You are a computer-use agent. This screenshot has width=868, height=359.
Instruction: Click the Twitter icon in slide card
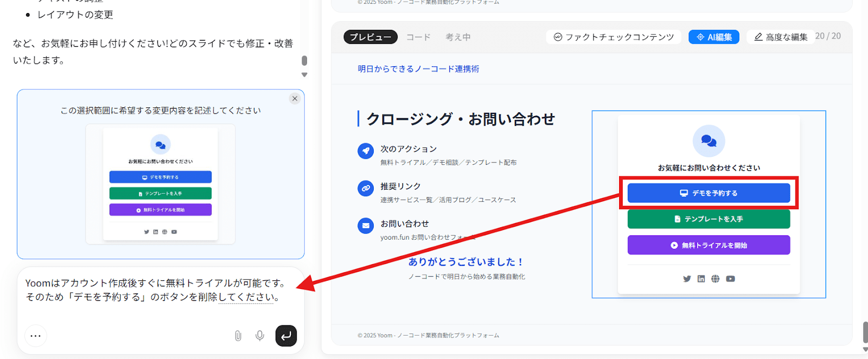coord(687,279)
